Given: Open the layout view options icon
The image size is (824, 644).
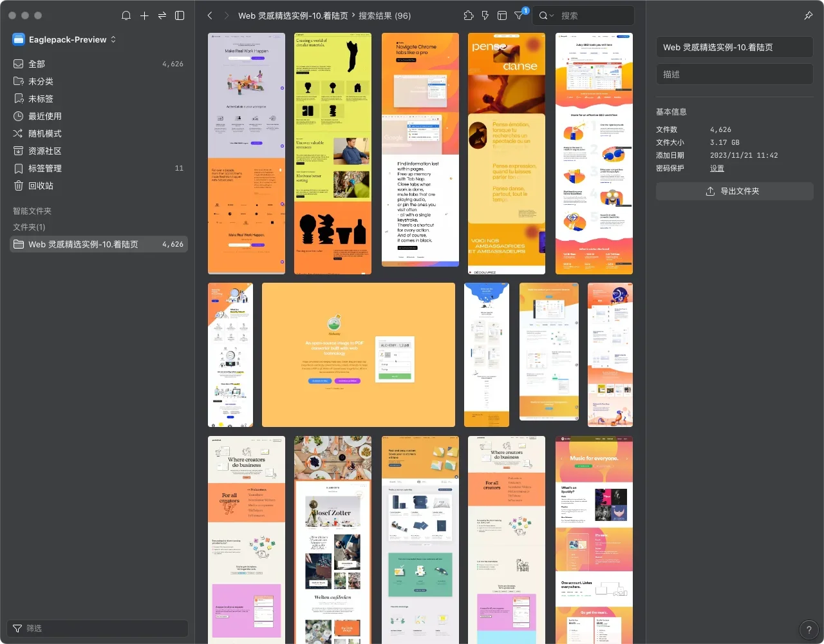Looking at the screenshot, I should pyautogui.click(x=502, y=15).
